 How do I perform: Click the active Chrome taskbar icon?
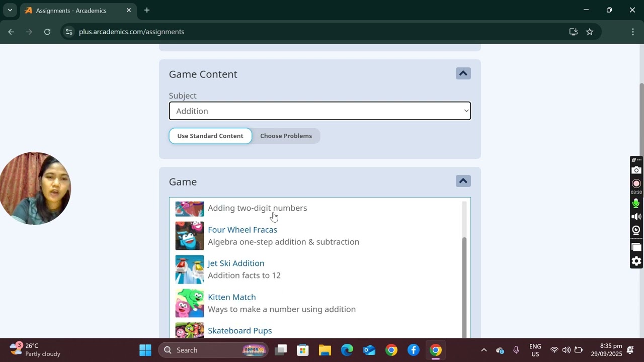(436, 350)
